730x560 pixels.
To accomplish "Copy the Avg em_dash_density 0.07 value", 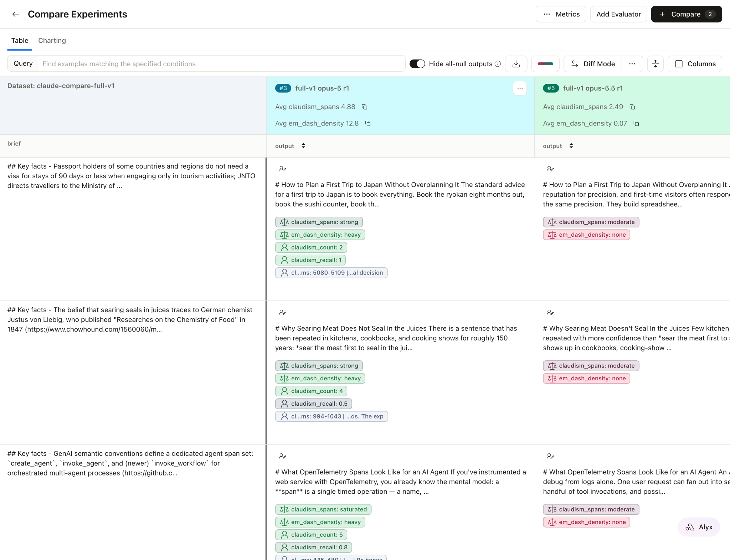I will coord(636,123).
